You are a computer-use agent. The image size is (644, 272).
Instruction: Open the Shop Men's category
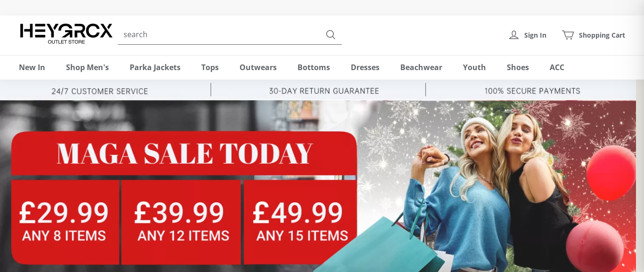point(87,67)
